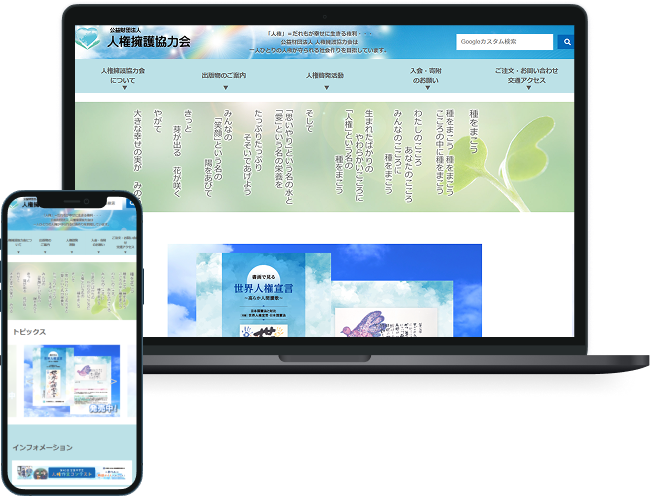
Task: Click the phone's トピックス slider image
Action: [x=70, y=382]
